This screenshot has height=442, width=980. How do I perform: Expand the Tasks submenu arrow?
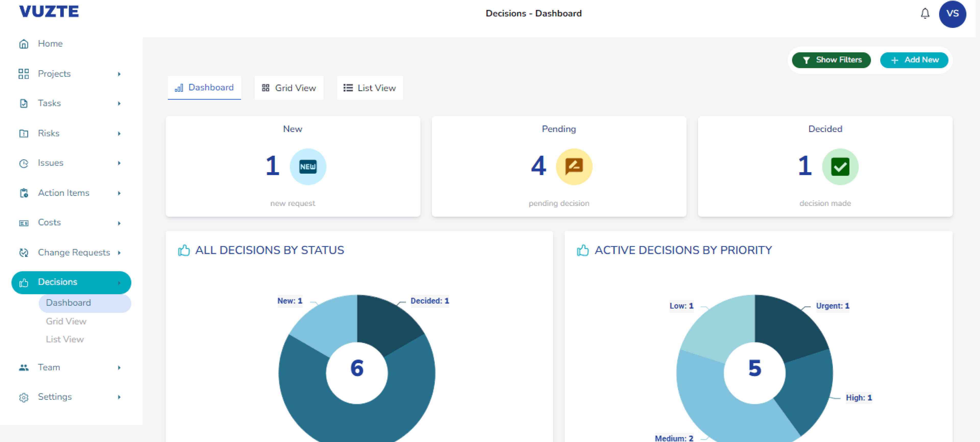(119, 104)
